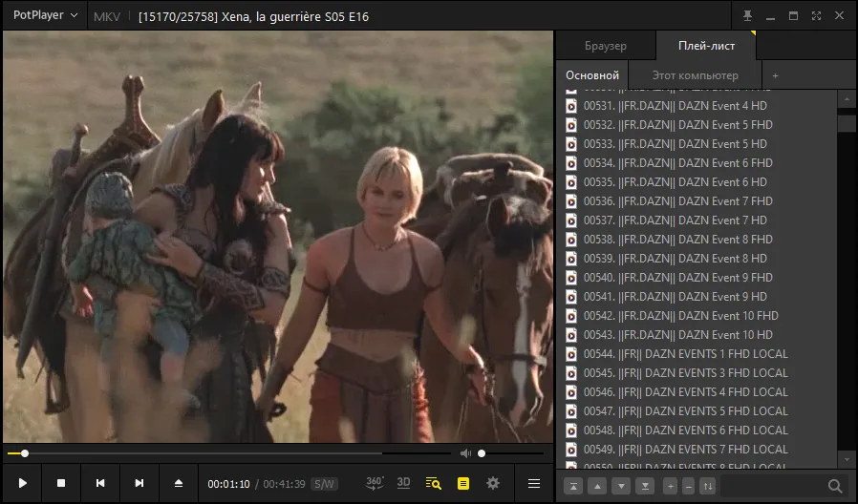
Task: Switch to the Плей-лист tab
Action: [x=706, y=46]
